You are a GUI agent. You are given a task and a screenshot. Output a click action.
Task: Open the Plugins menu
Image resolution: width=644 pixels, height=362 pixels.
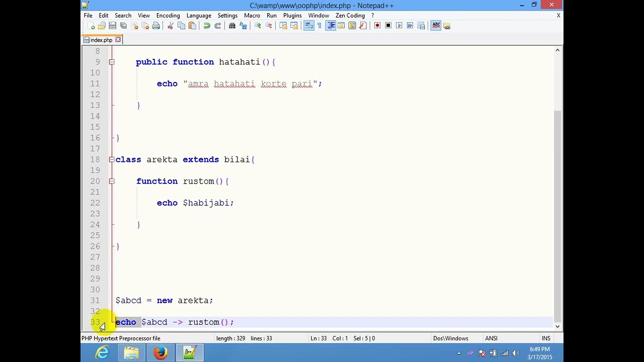point(292,16)
